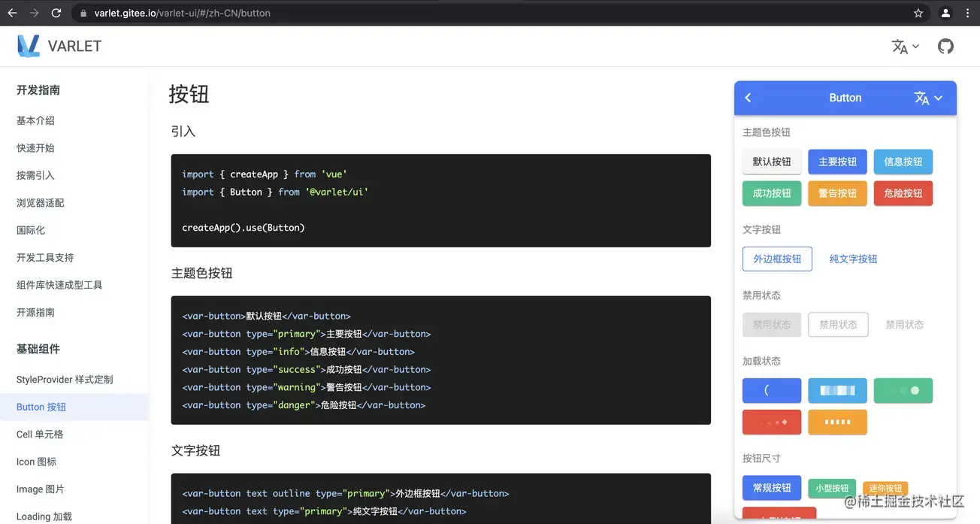Open Icon 图标 sidebar item
980x524 pixels.
tap(36, 462)
